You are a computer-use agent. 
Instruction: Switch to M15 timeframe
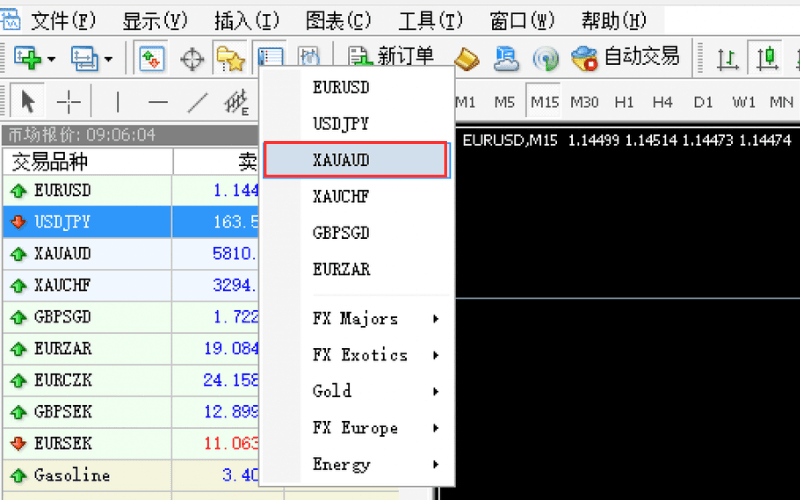coord(544,102)
